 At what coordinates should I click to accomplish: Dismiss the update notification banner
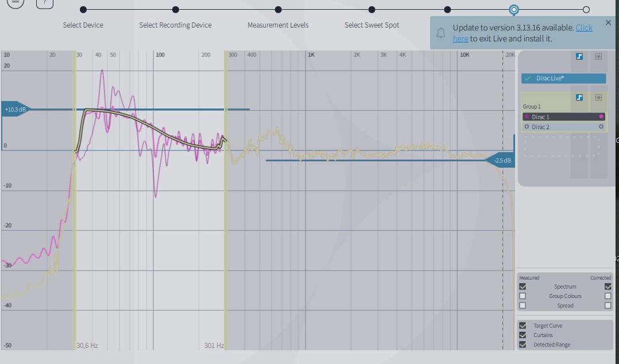pyautogui.click(x=608, y=23)
